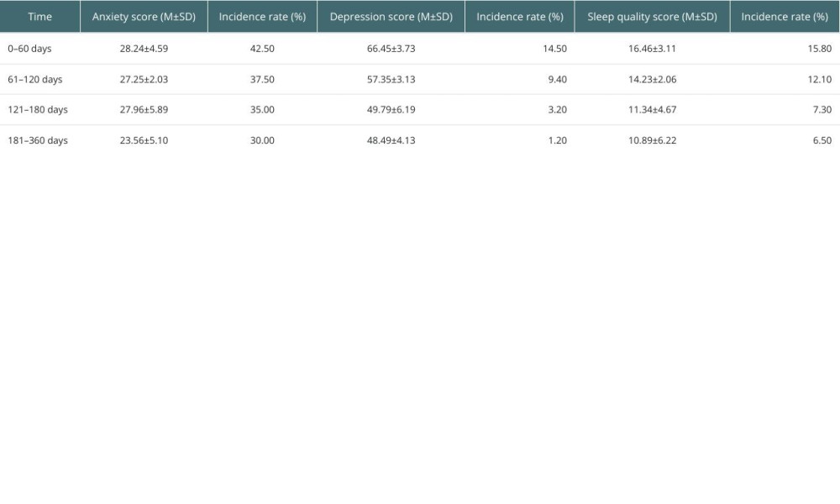Click Incidence rate header right of Sleep quality
Screen dimensions: 840x504
pyautogui.click(x=784, y=17)
